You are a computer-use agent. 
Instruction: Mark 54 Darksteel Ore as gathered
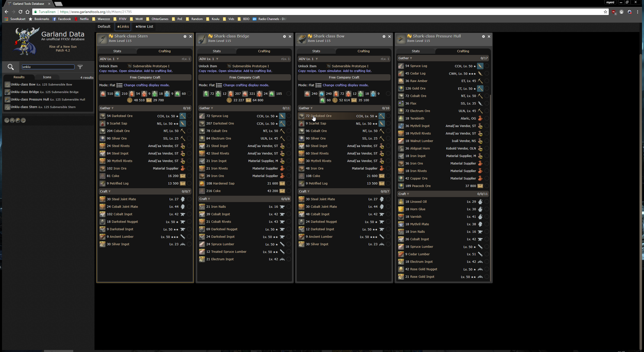[x=189, y=116]
